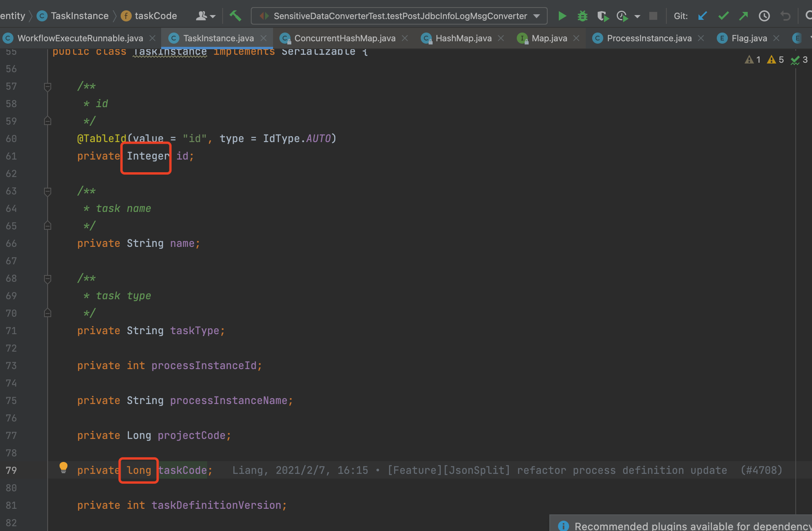Click line number 61 in the gutter
This screenshot has height=531, width=812.
tap(12, 156)
